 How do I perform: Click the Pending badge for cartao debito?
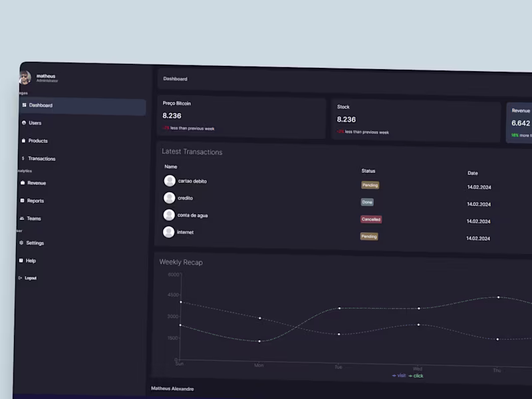point(370,186)
